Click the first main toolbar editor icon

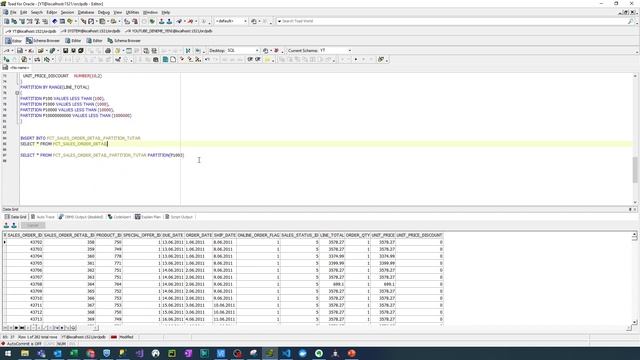point(7,21)
